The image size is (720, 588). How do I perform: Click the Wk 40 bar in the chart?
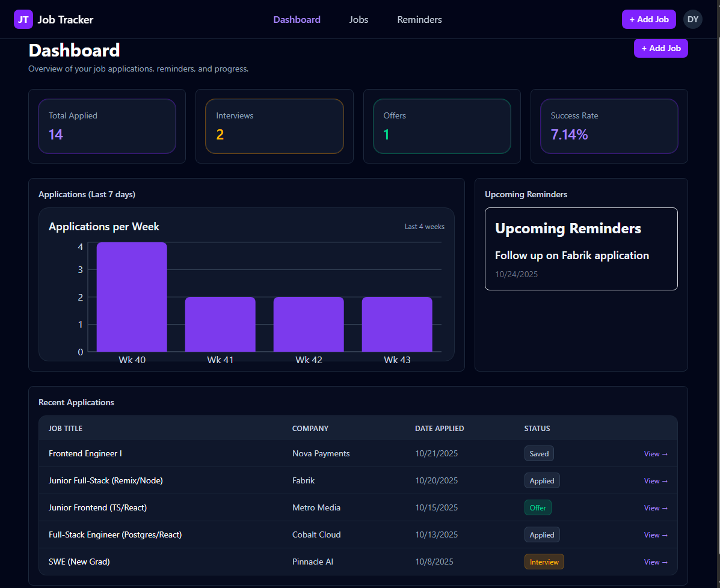tap(132, 297)
